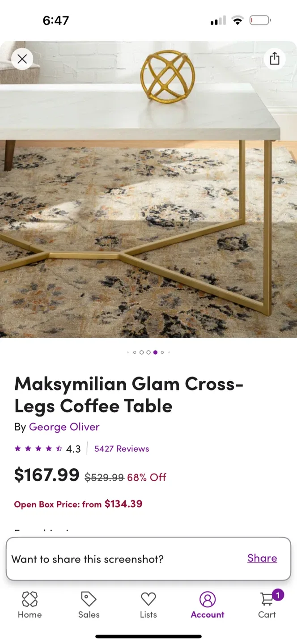Tap the share icon over the product image
This screenshot has width=297, height=644.
coord(275,59)
